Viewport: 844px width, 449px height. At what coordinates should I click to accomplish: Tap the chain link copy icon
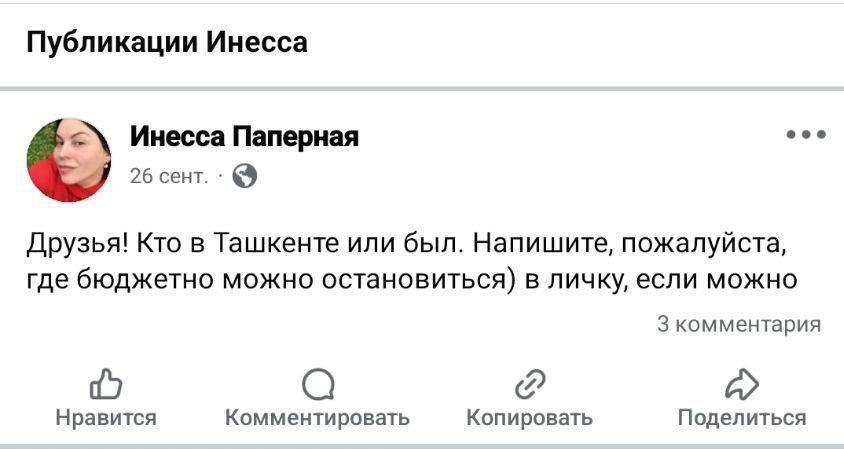point(529,384)
